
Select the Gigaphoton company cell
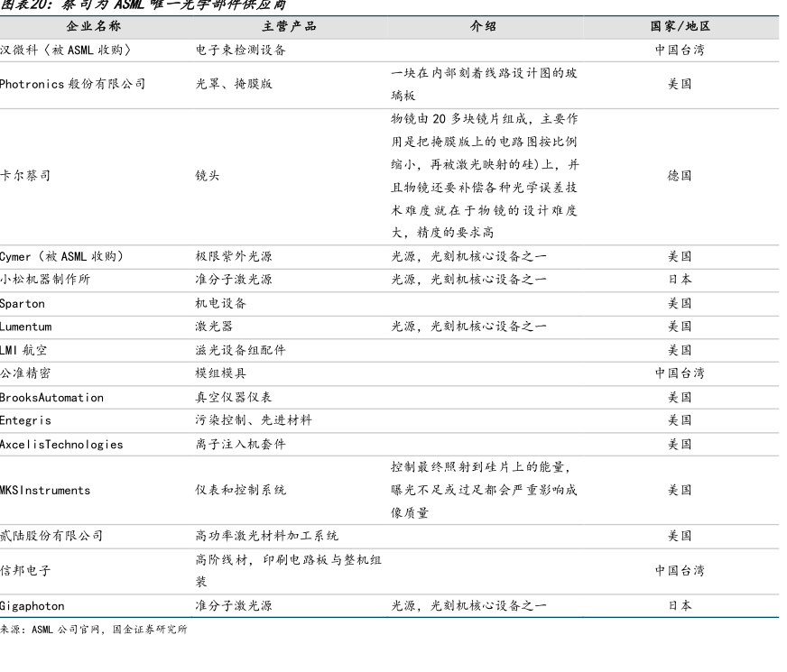pyautogui.click(x=32, y=605)
